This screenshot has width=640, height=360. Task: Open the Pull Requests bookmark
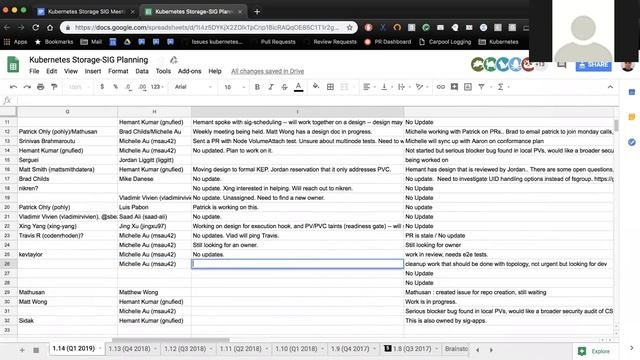(x=278, y=42)
